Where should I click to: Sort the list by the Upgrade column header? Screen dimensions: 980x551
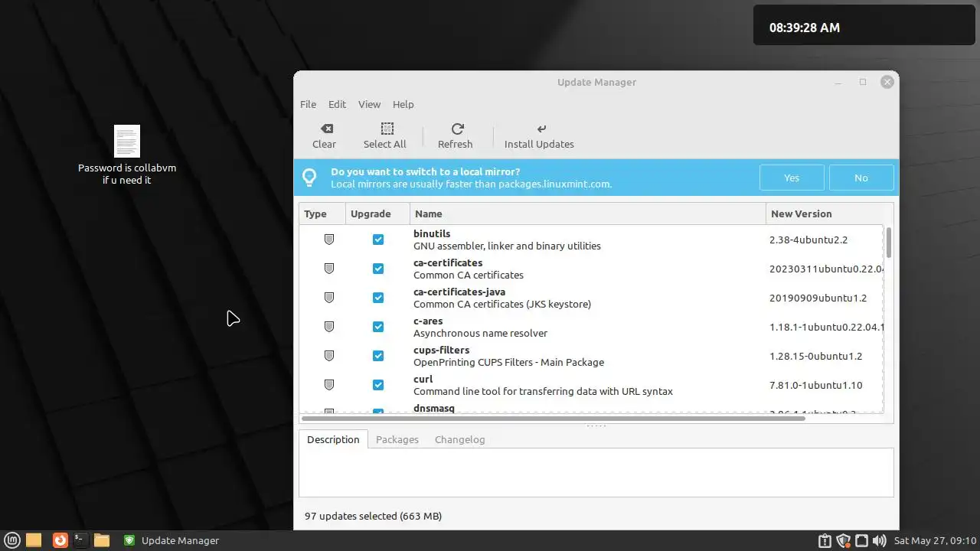pyautogui.click(x=377, y=214)
